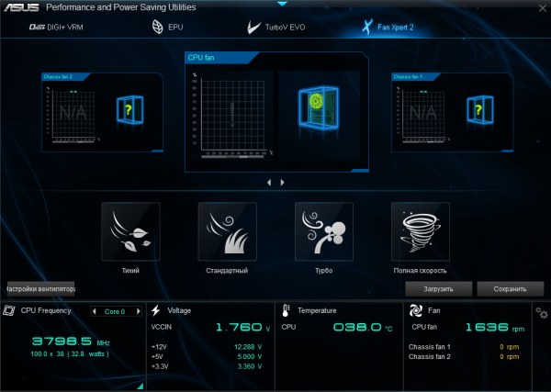Click the CPU fan 1636 rpm value

pyautogui.click(x=495, y=328)
